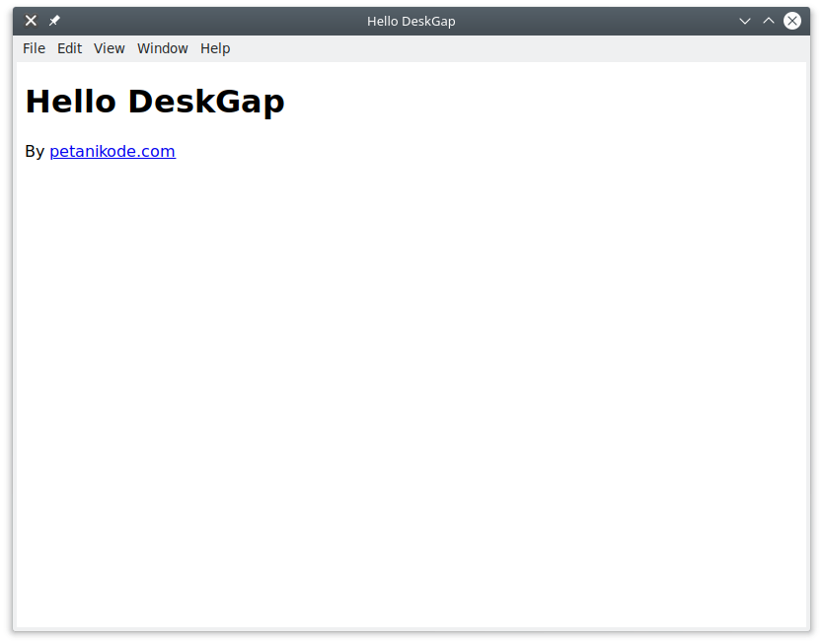Open the Edit menu
823x644 pixels.
[x=69, y=47]
